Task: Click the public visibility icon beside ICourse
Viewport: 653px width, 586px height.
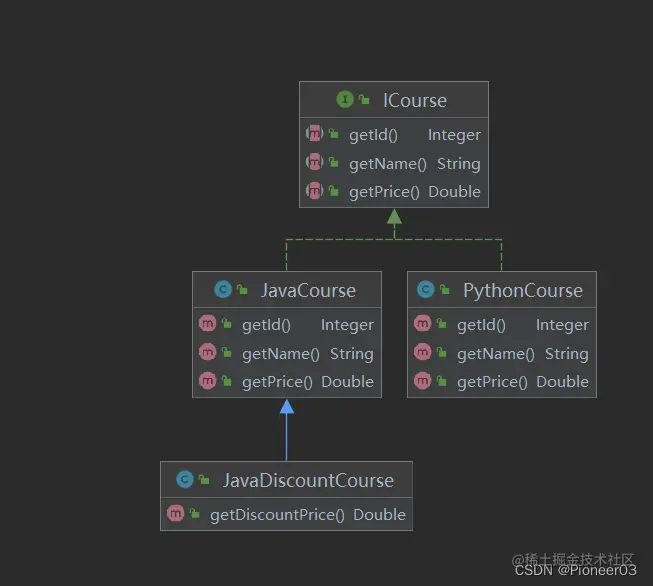Action: point(364,99)
